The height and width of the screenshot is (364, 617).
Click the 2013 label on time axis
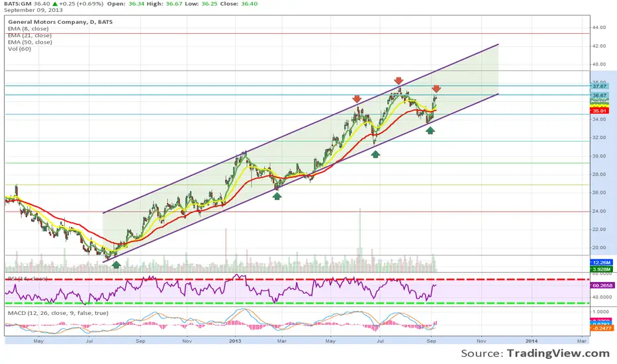click(235, 341)
